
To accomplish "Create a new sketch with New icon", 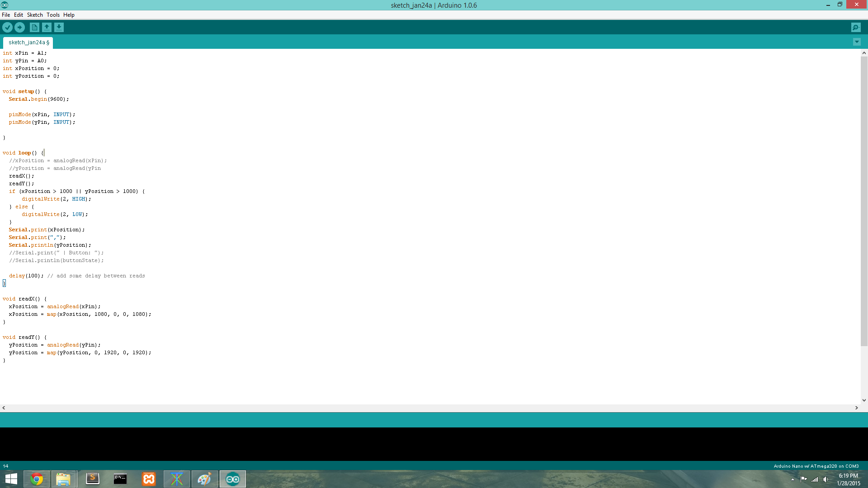I will pyautogui.click(x=34, y=28).
